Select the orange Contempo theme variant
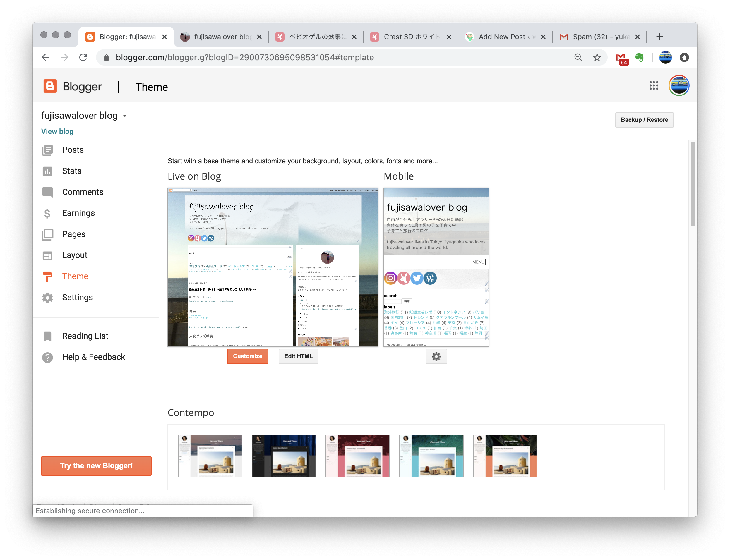 [505, 456]
